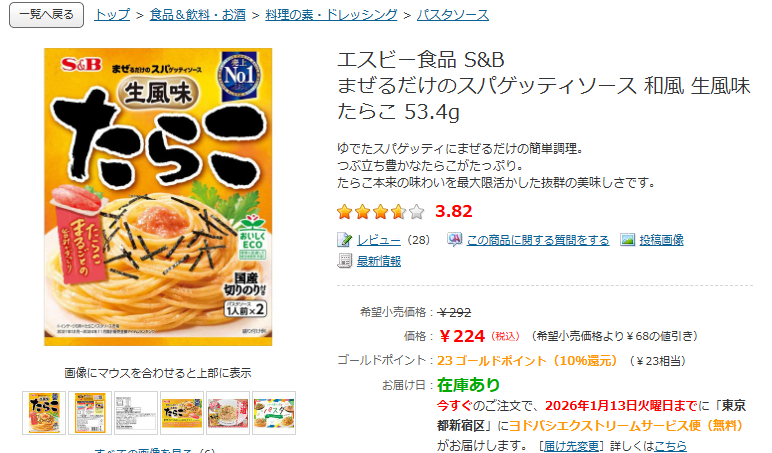Click the star rating icons
Viewport: 772px width, 453px height.
(x=381, y=212)
